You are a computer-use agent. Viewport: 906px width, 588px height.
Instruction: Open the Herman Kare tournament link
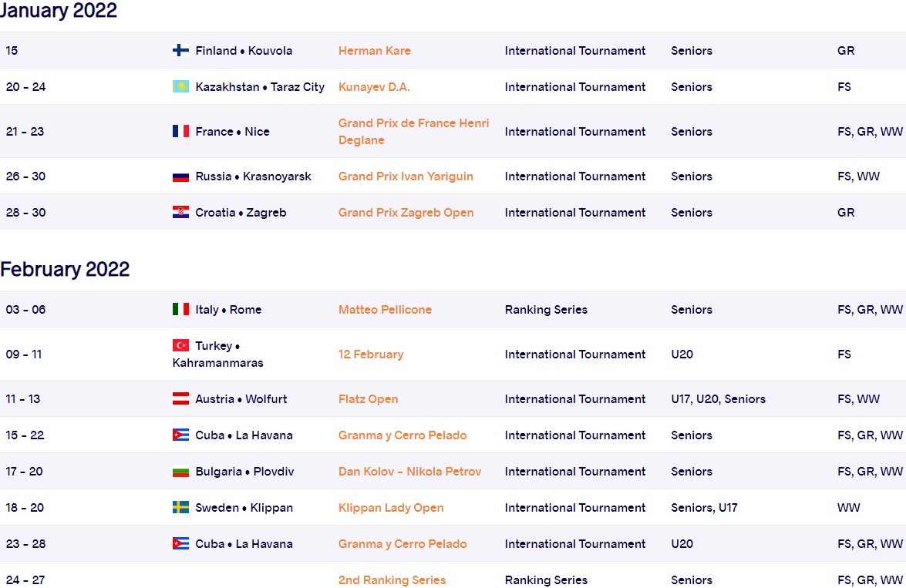pyautogui.click(x=375, y=50)
